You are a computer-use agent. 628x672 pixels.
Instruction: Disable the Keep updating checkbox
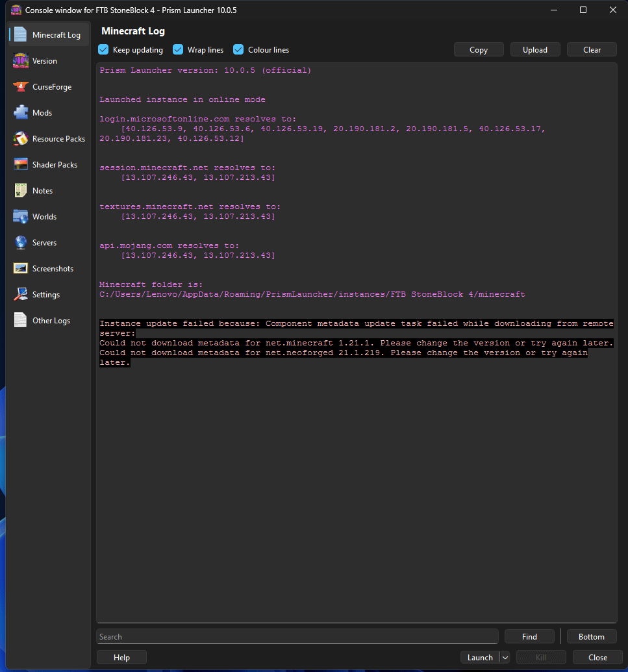pyautogui.click(x=103, y=50)
